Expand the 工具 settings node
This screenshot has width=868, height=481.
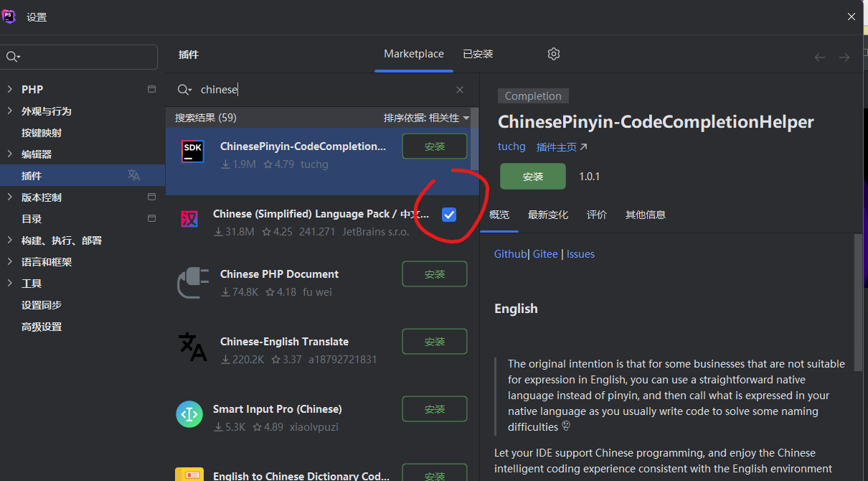pyautogui.click(x=9, y=283)
